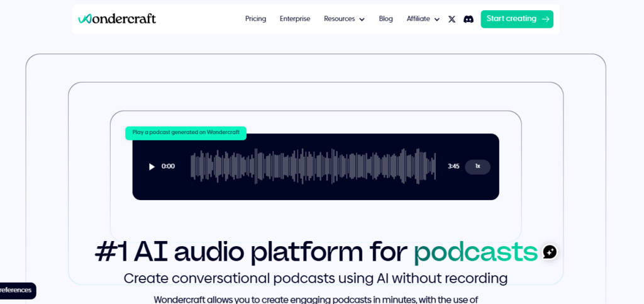Open the Wondercraft logo home link
Viewport: 644px width, 304px height.
point(117,18)
